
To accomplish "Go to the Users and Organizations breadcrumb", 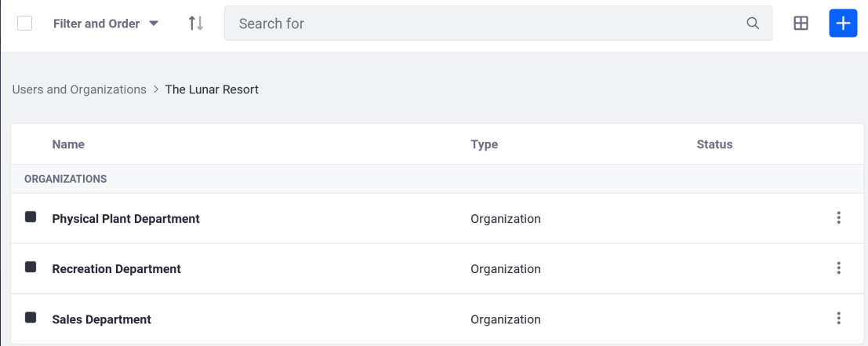I will [79, 89].
